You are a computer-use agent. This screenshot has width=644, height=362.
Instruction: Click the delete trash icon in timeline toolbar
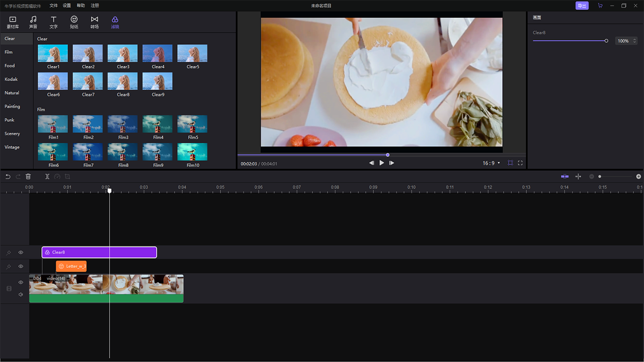(x=28, y=176)
